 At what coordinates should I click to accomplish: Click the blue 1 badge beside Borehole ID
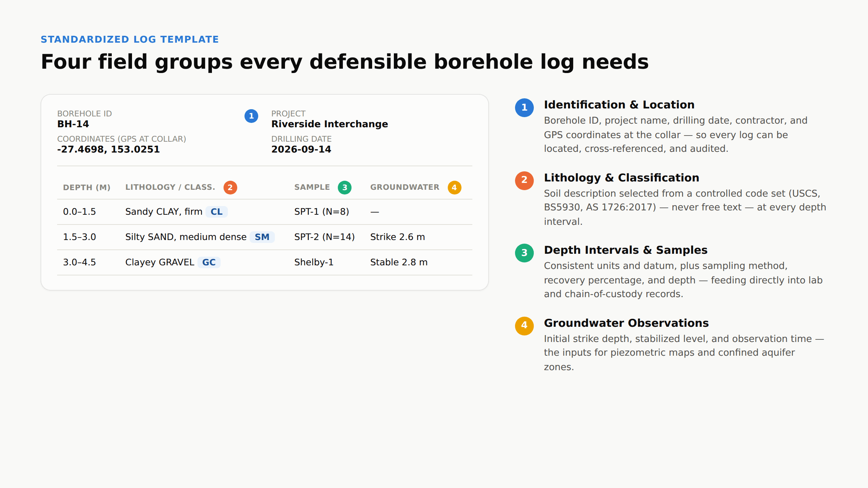point(251,116)
